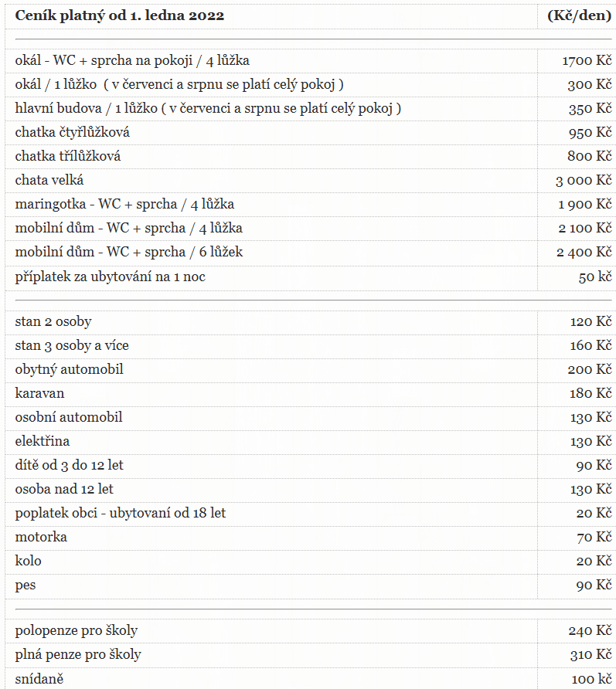The width and height of the screenshot is (616, 689).
Task: Select the stan 2 osoby row
Action: tap(311, 321)
